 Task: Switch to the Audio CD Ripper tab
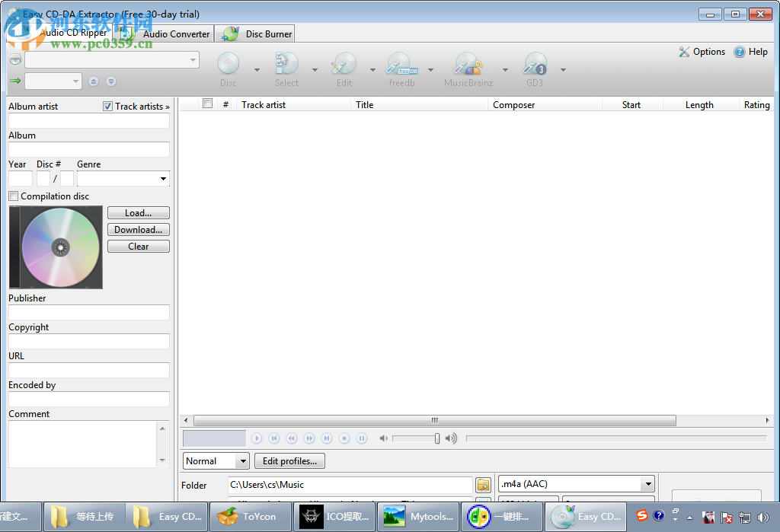[74, 33]
